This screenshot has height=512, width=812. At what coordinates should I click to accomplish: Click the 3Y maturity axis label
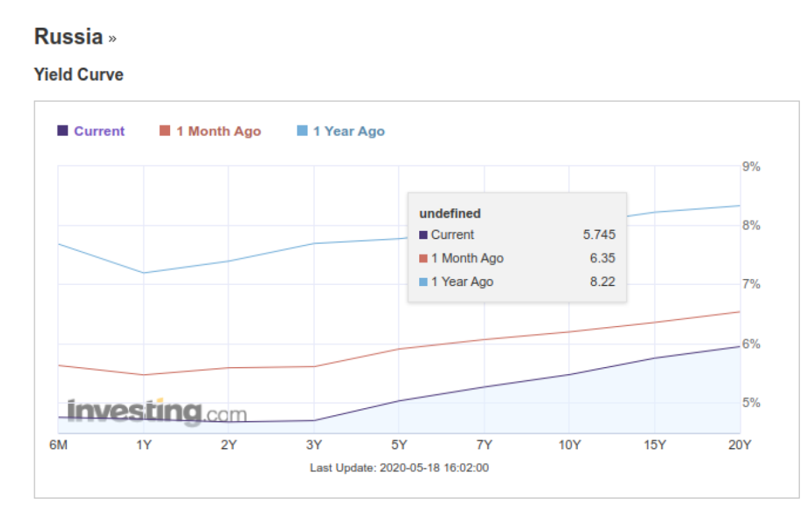coord(314,445)
